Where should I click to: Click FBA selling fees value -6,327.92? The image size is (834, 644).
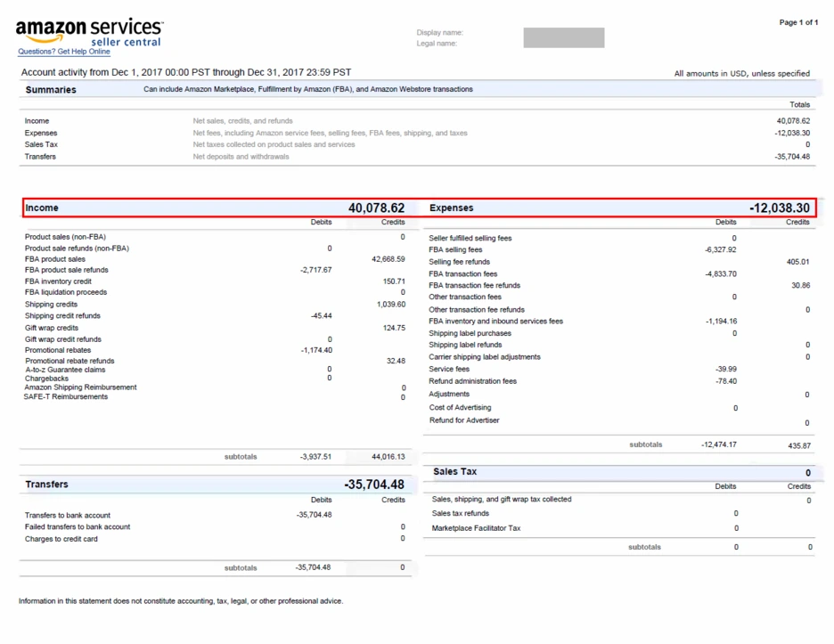click(721, 249)
